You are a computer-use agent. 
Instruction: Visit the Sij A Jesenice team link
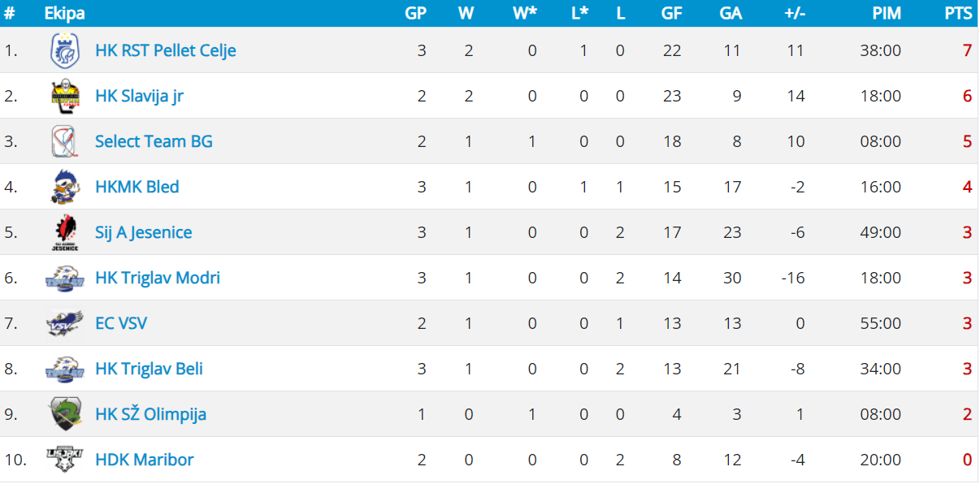click(143, 232)
